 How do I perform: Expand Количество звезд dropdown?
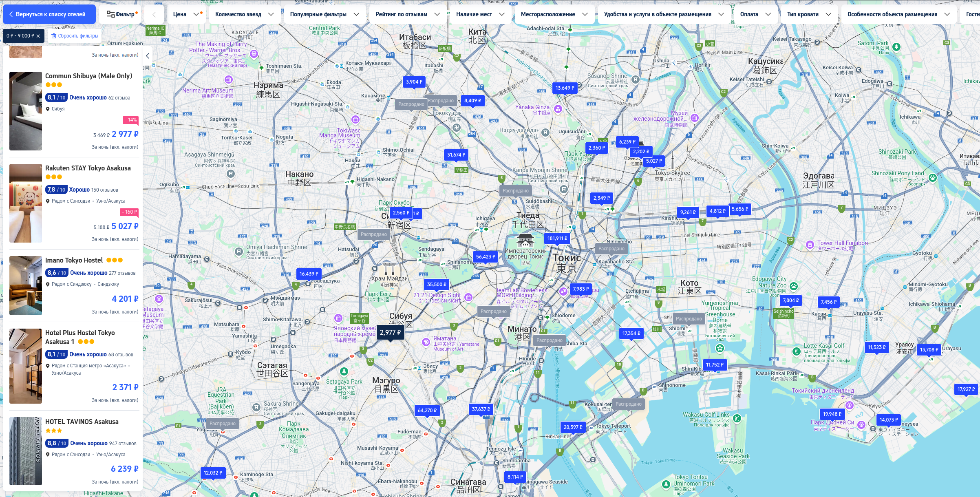244,14
